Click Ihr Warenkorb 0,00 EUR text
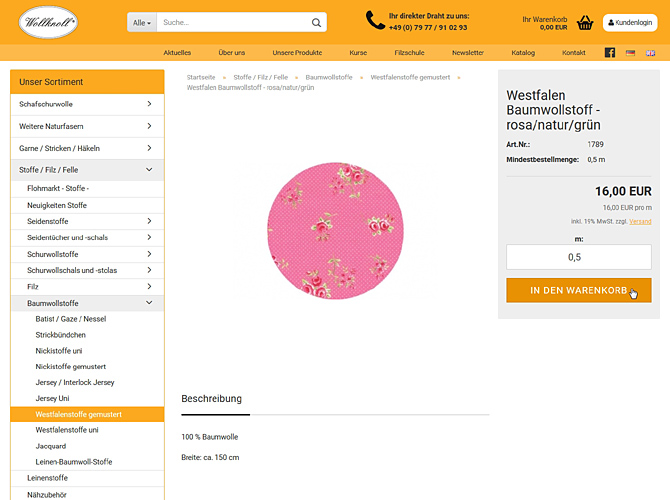This screenshot has height=500, width=670. (545, 23)
